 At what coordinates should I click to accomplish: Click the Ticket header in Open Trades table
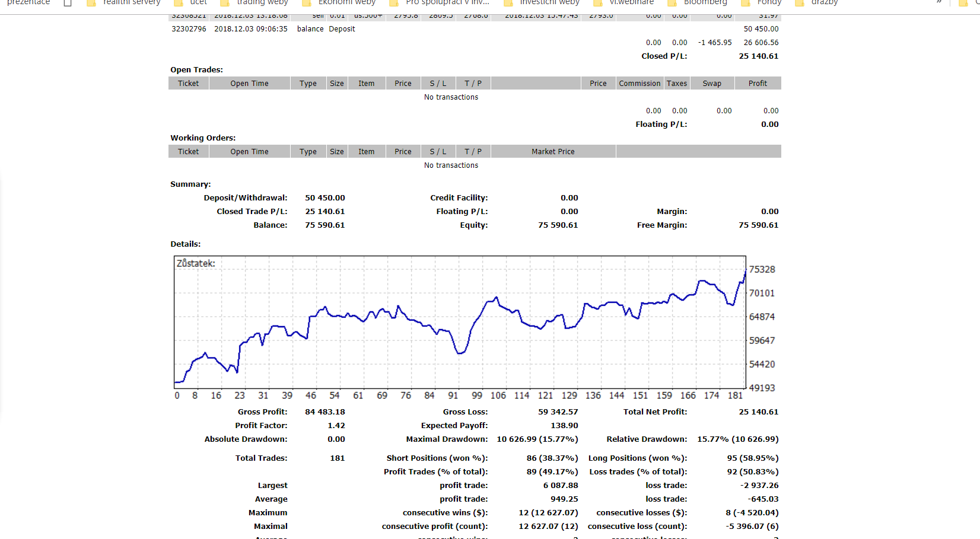[x=189, y=84]
